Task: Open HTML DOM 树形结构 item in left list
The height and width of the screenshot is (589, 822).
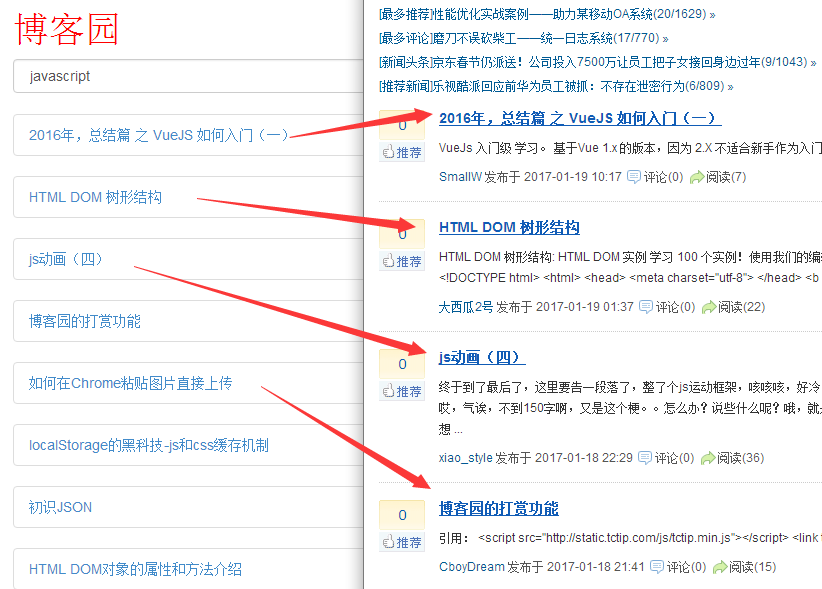Action: (x=189, y=197)
